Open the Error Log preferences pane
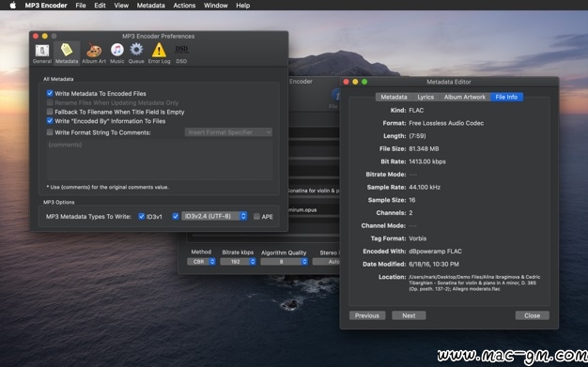The image size is (588, 367). point(159,54)
